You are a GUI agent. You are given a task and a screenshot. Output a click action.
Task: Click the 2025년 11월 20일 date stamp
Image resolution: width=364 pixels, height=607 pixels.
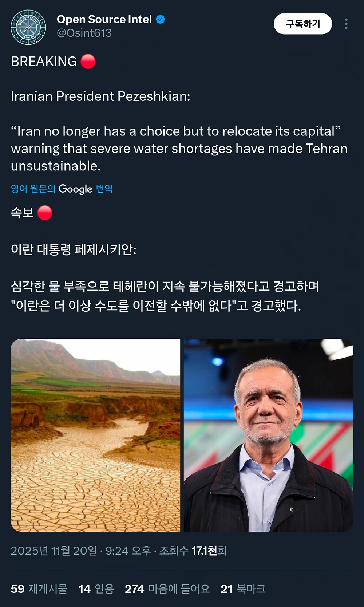click(x=54, y=551)
